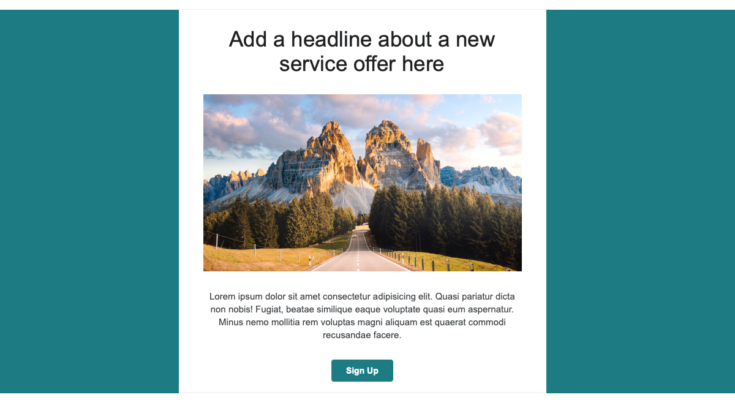This screenshot has width=735, height=400.
Task: Click the Sign Up button
Action: [x=362, y=370]
